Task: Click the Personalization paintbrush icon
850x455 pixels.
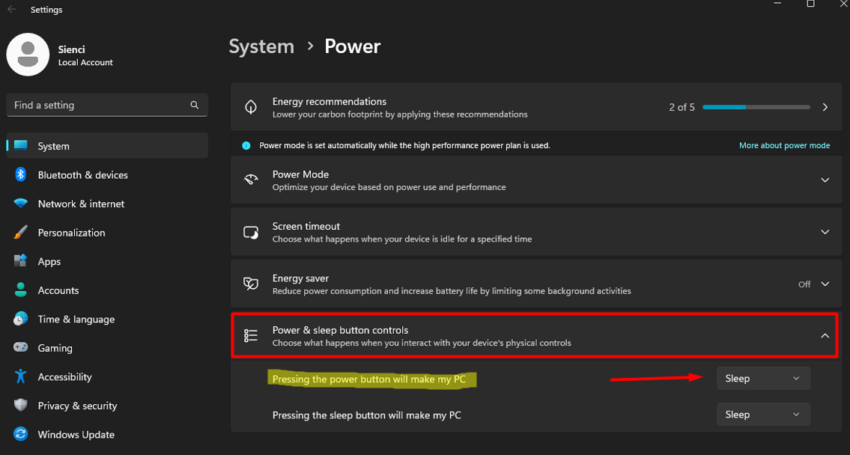Action: (20, 233)
